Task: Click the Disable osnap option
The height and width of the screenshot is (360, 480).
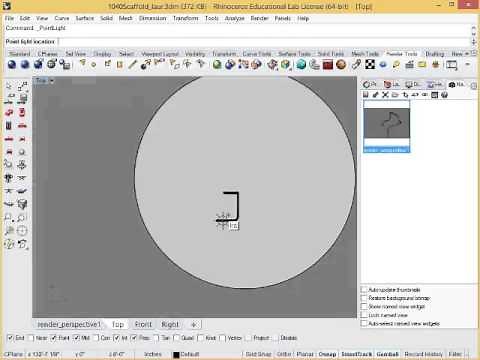Action: tap(288, 338)
